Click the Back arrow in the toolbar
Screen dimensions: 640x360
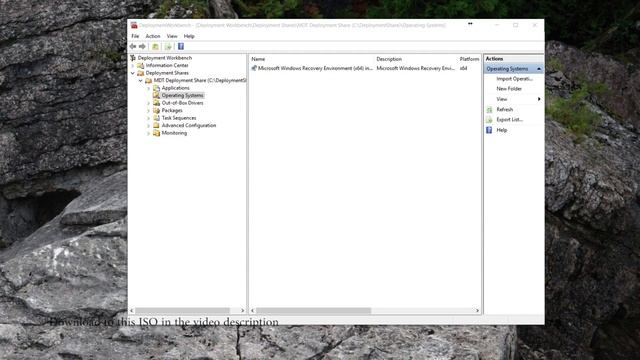click(x=133, y=47)
